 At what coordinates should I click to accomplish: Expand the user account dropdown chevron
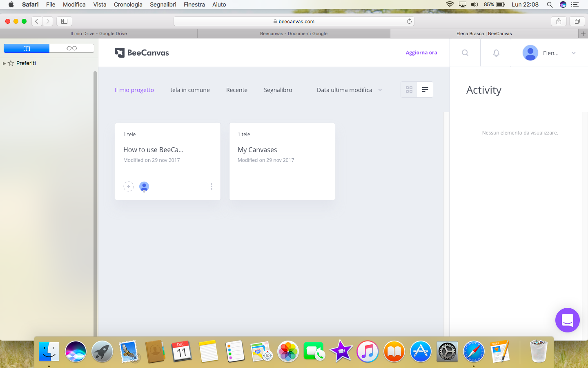[574, 53]
